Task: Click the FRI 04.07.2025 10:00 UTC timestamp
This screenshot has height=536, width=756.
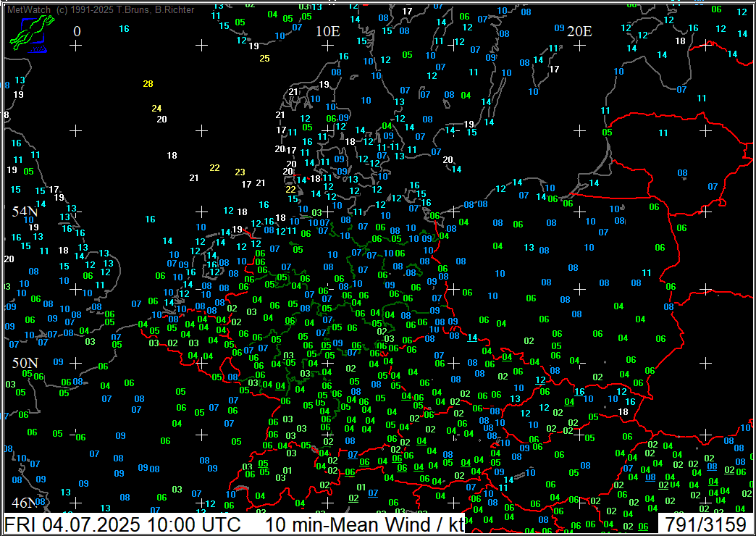Action: (122, 524)
